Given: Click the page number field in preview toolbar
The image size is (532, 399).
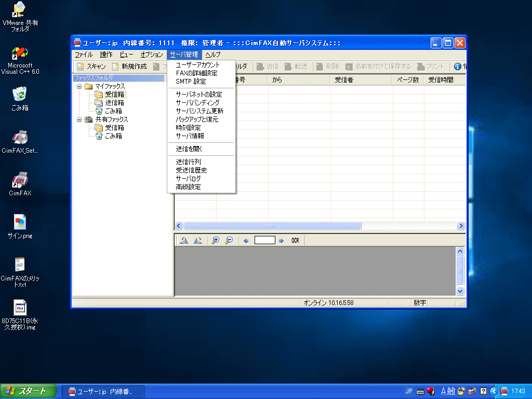Looking at the screenshot, I should coord(264,240).
